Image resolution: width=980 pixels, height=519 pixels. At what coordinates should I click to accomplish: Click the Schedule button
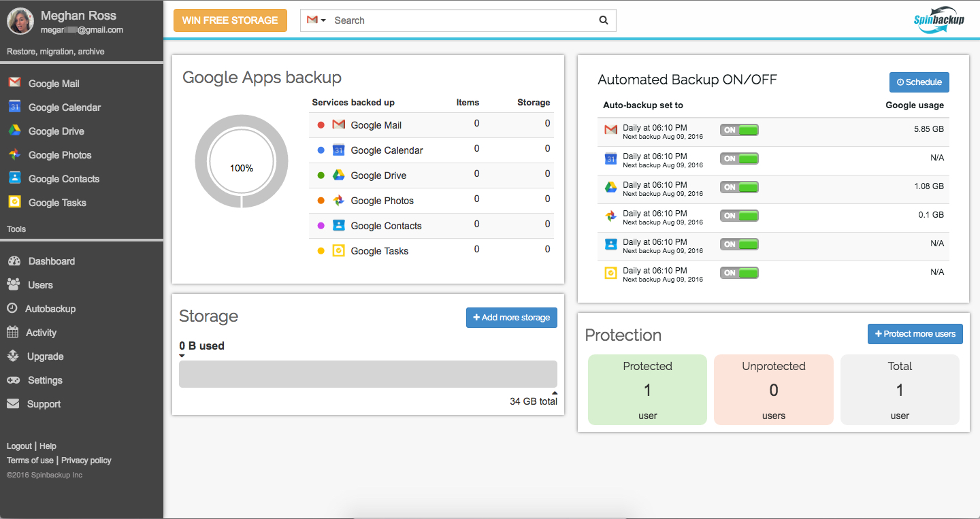919,82
